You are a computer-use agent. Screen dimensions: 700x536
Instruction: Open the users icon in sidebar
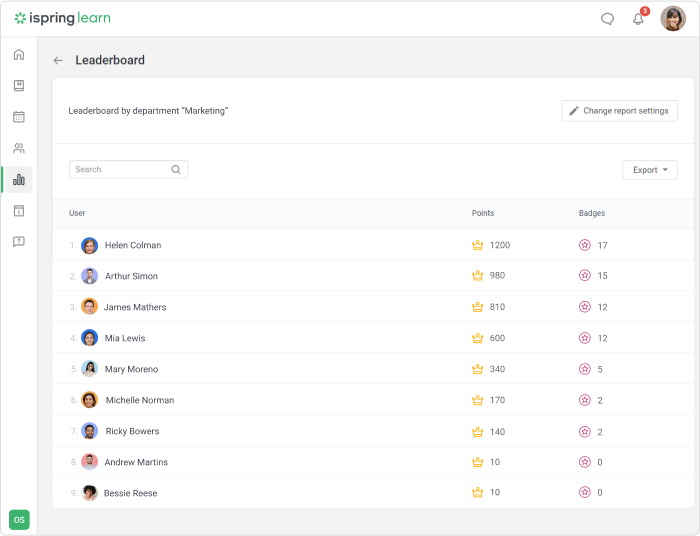click(x=19, y=148)
